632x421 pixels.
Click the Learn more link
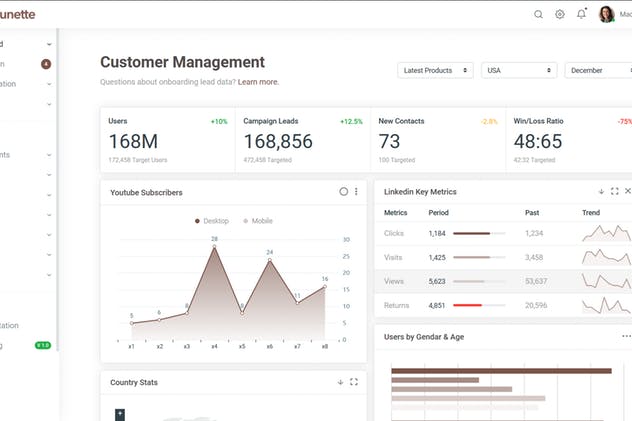pyautogui.click(x=258, y=82)
